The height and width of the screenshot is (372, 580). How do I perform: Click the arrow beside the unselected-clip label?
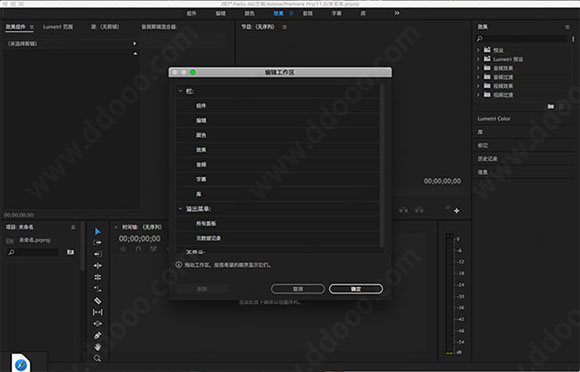135,44
